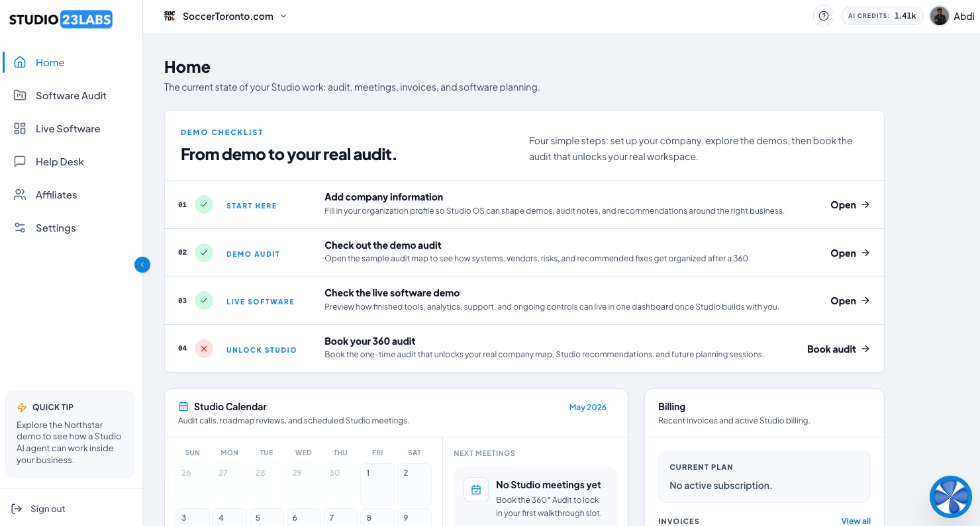This screenshot has width=980, height=526.
Task: Click the Book audit link
Action: point(838,349)
